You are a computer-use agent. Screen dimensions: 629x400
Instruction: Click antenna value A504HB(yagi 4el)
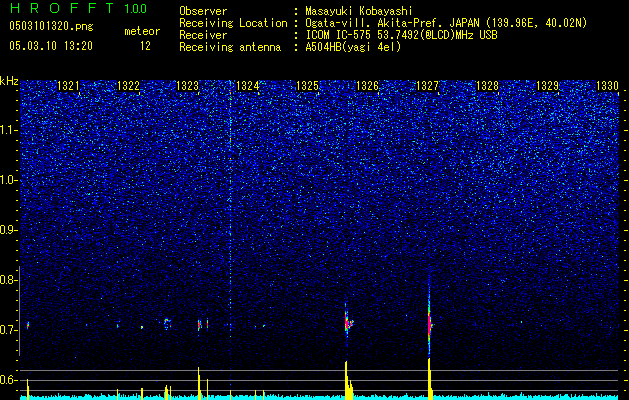(x=353, y=47)
